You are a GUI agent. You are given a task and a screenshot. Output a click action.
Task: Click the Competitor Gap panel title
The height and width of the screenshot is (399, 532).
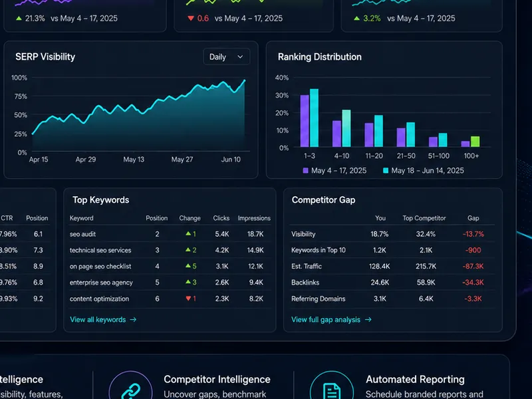click(x=323, y=200)
